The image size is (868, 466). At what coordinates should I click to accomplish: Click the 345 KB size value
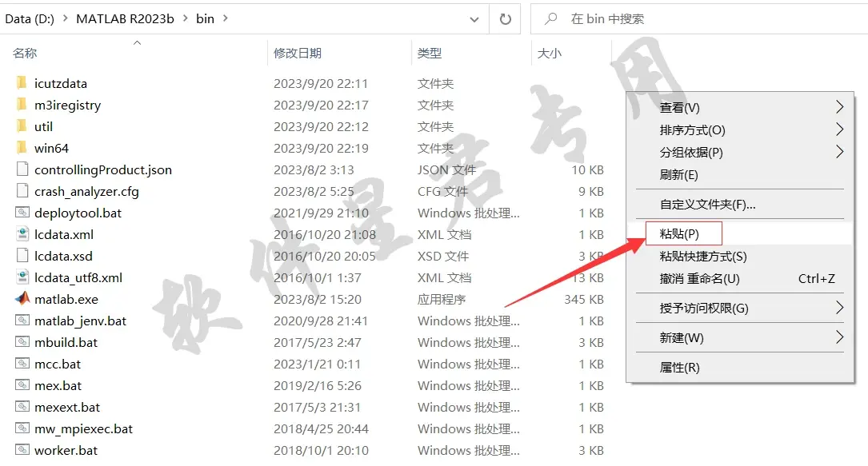pos(584,299)
